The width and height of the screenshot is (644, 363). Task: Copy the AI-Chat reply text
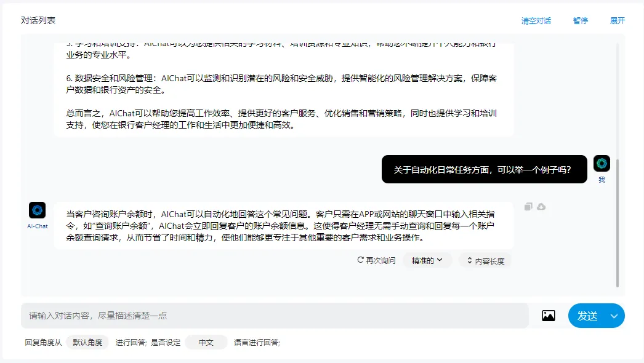click(528, 207)
